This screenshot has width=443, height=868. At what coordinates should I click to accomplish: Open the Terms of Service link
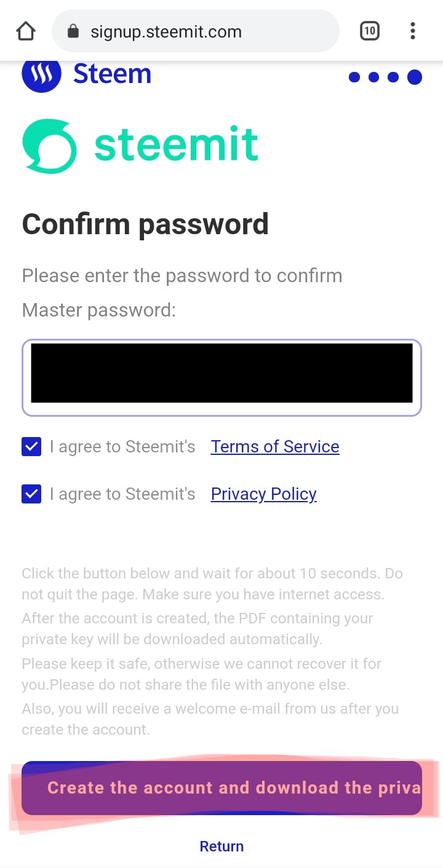(x=274, y=447)
